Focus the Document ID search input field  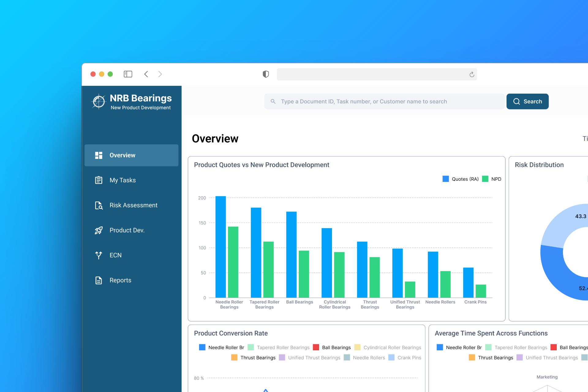tap(384, 101)
